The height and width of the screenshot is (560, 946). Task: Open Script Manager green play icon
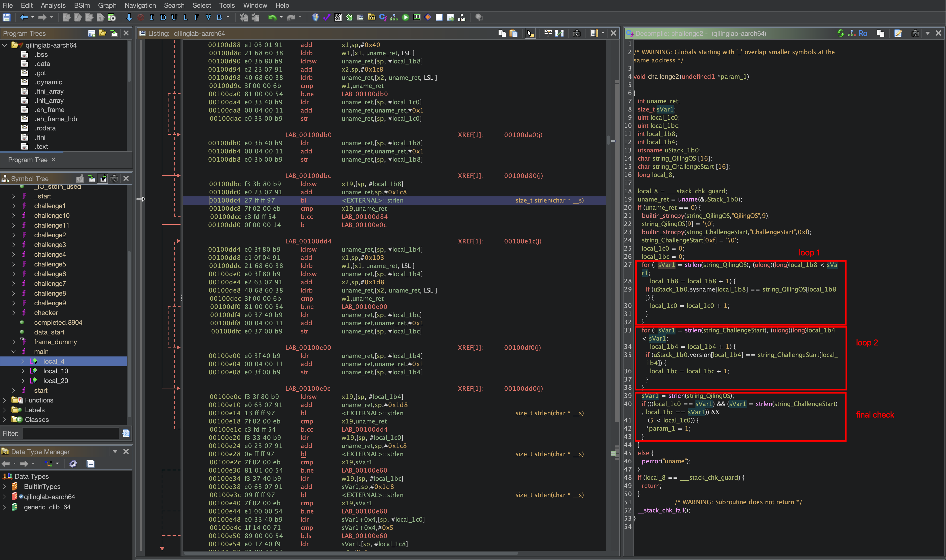[x=406, y=17]
